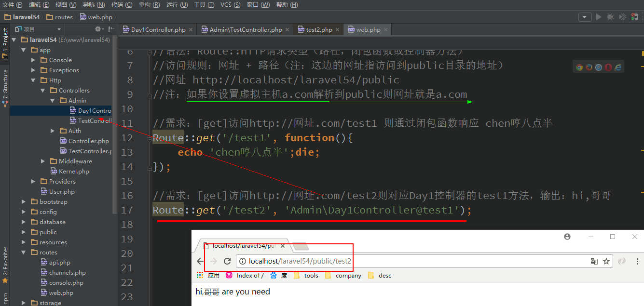This screenshot has width=644, height=306.
Task: Open page in Opera browser icon
Action: click(x=608, y=67)
